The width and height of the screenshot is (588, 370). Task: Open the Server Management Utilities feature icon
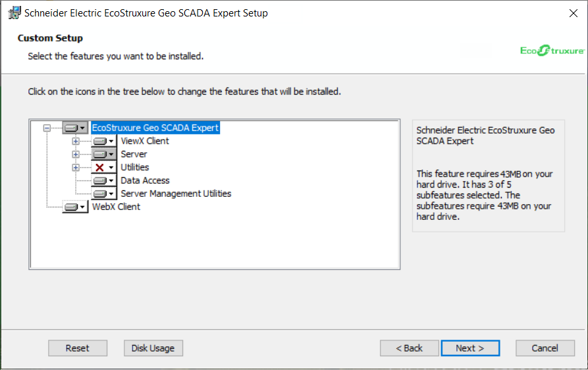[x=103, y=194]
